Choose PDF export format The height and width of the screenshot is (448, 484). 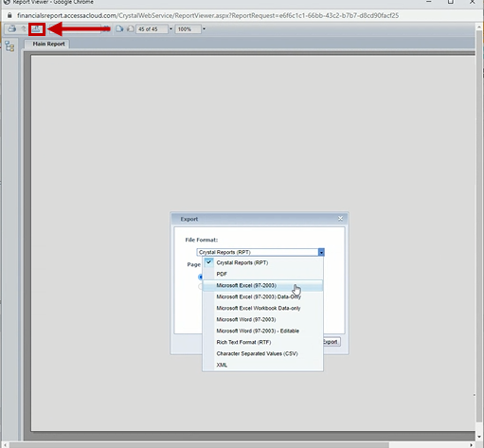263,274
